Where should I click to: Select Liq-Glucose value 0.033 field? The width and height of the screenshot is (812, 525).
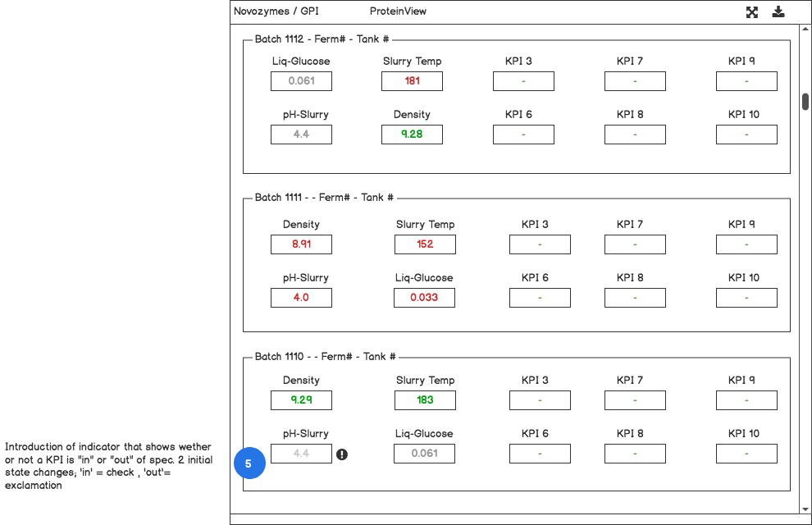point(425,298)
